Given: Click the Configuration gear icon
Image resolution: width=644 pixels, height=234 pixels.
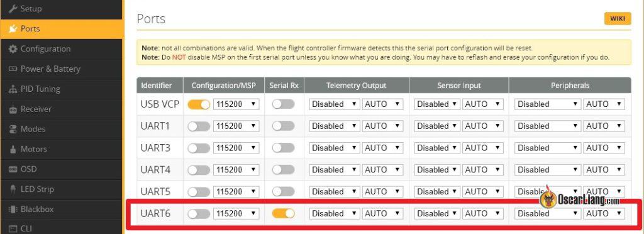Looking at the screenshot, I should click(13, 48).
